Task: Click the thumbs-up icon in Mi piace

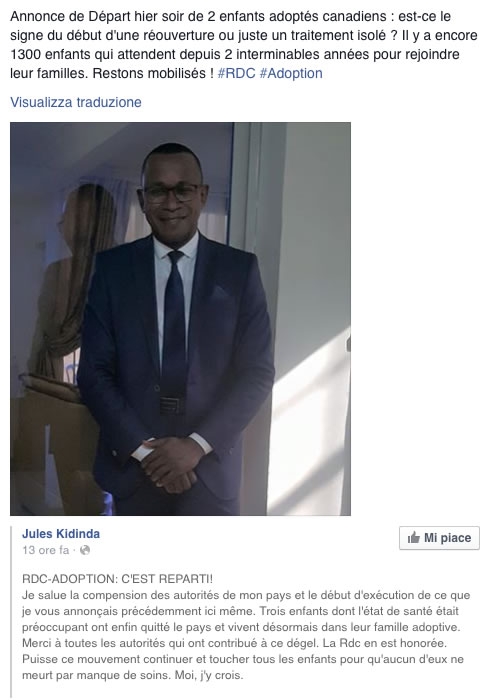Action: coord(414,538)
